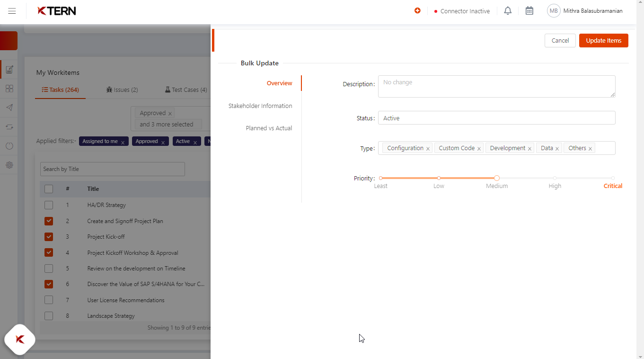Click the Search by Title field
This screenshot has height=359, width=644.
click(x=113, y=169)
